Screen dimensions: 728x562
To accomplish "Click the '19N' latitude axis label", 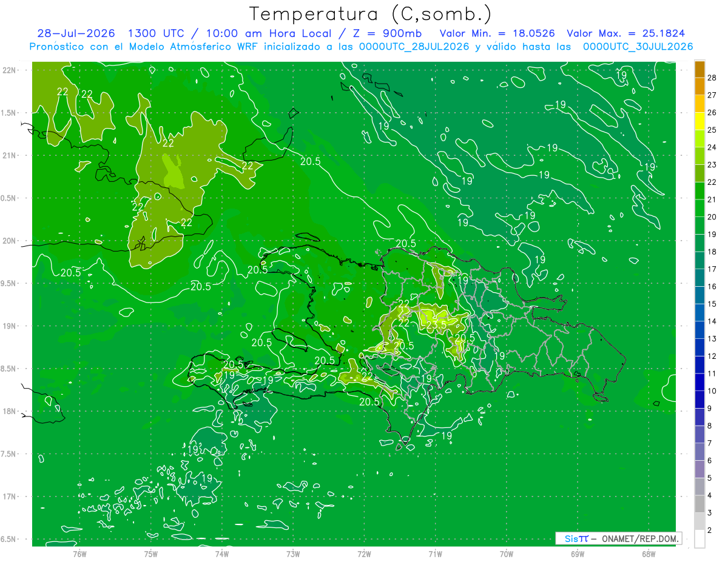I will pos(9,326).
